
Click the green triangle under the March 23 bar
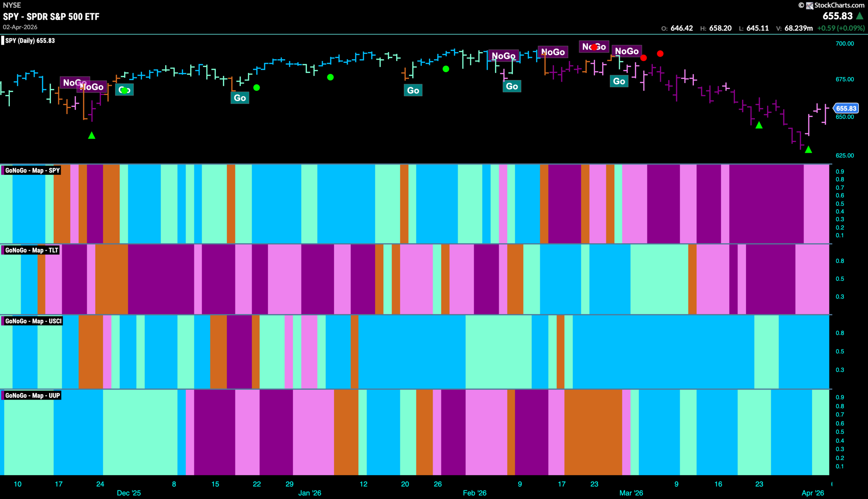click(759, 125)
